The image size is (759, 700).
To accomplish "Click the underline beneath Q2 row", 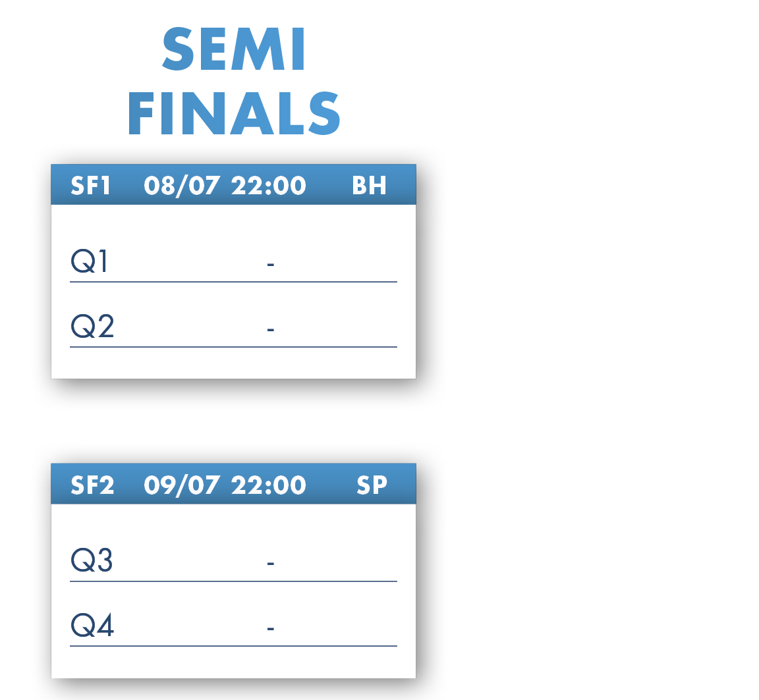I will point(233,347).
